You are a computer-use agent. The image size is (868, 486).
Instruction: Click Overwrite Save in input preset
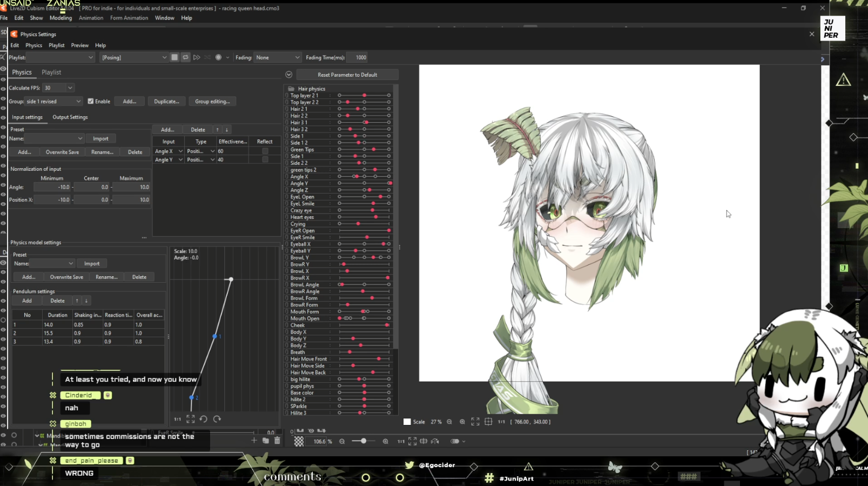click(62, 152)
